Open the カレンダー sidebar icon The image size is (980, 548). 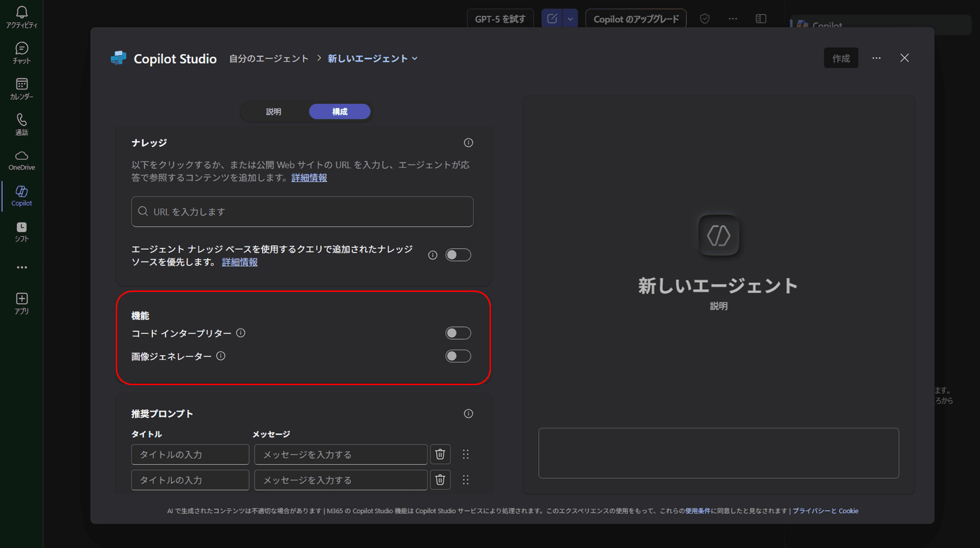[x=21, y=88]
